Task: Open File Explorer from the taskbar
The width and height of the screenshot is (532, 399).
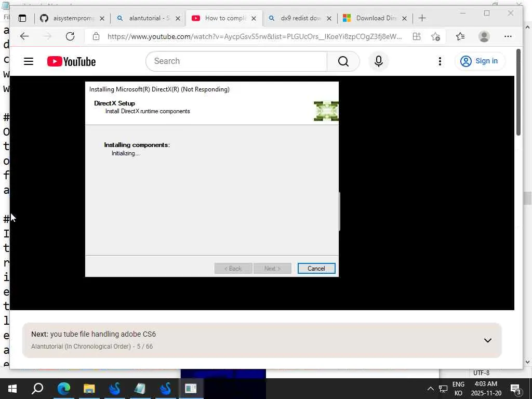Action: pyautogui.click(x=89, y=389)
